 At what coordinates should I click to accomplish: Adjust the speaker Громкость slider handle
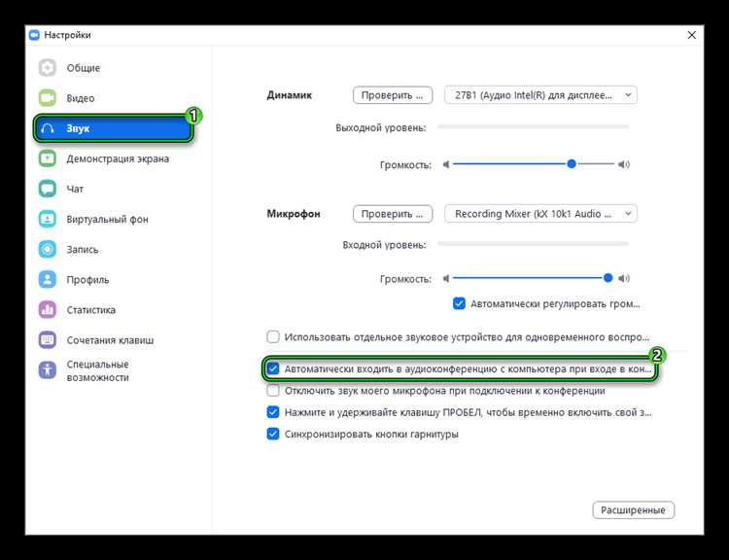pyautogui.click(x=572, y=163)
